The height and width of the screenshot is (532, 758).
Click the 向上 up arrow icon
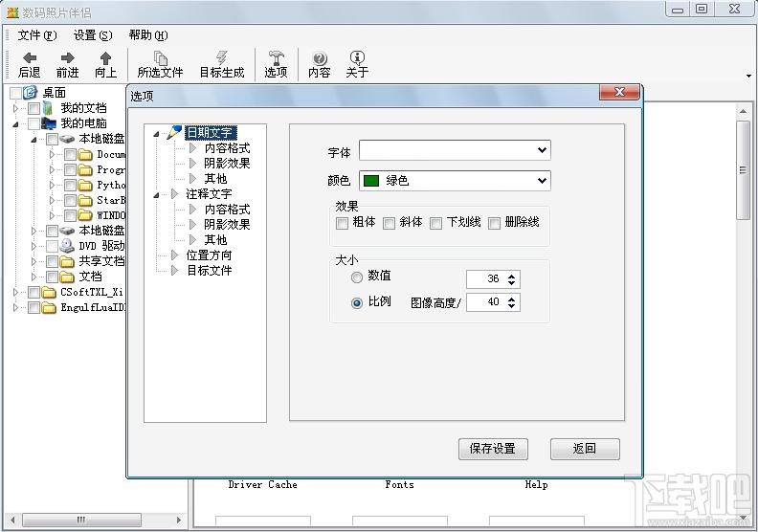pos(105,58)
